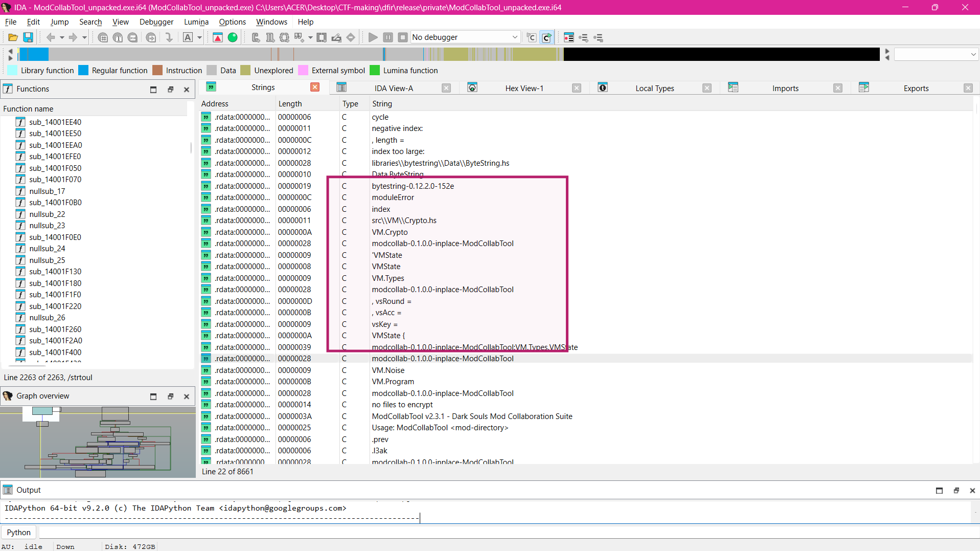This screenshot has height=551, width=980.
Task: Close the Graph overview panel
Action: (x=187, y=396)
